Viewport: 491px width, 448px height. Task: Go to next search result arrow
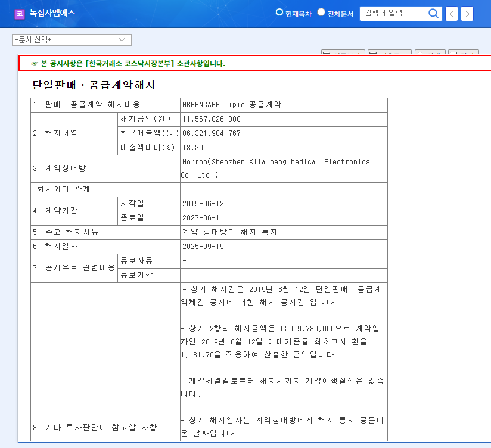coord(467,14)
